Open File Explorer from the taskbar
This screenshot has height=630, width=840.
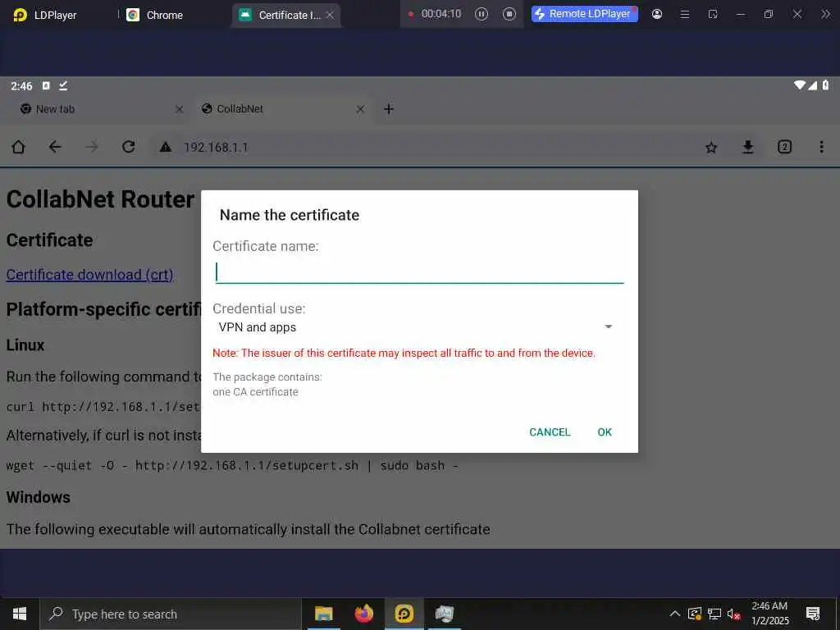pyautogui.click(x=323, y=614)
